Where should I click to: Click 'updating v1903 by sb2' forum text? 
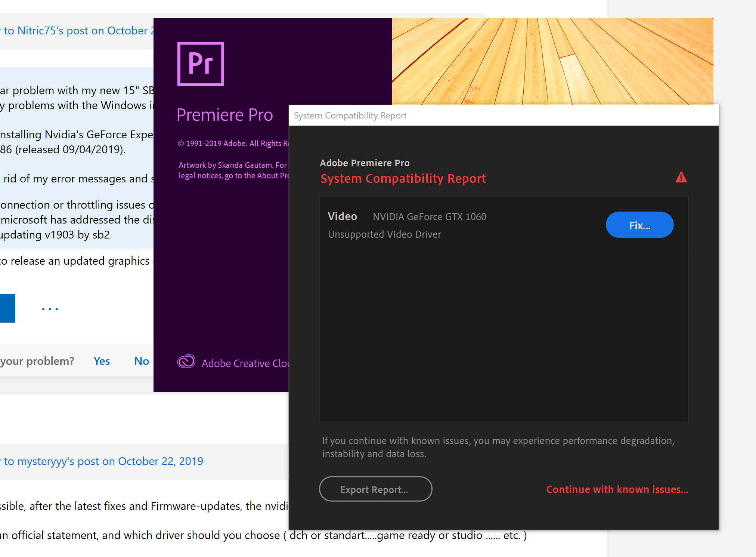55,235
